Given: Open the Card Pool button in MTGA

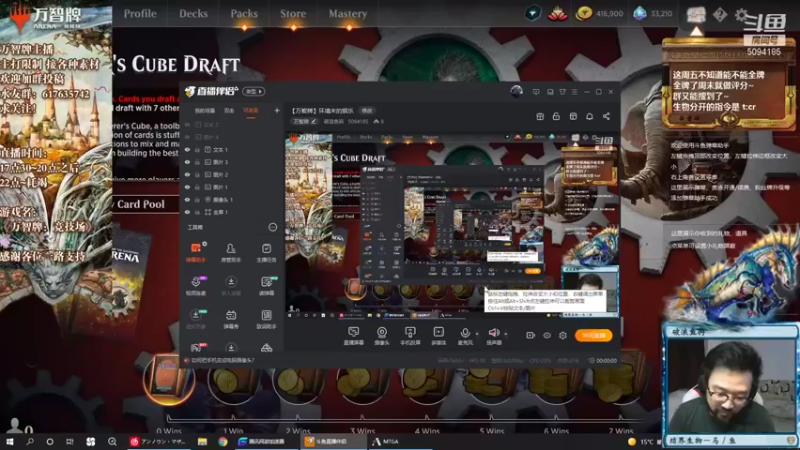Looking at the screenshot, I should pyautogui.click(x=141, y=204).
